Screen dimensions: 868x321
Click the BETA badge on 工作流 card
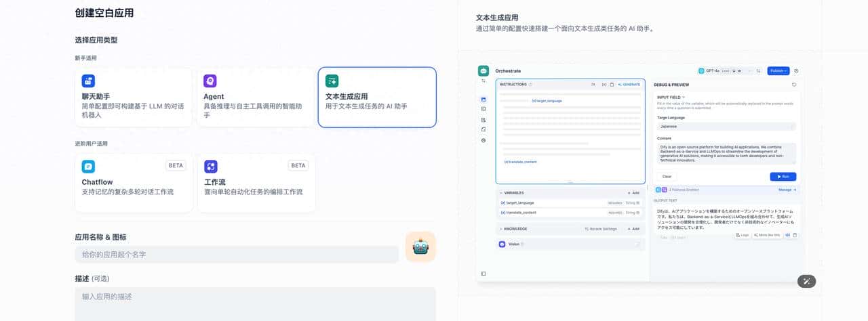tap(298, 165)
